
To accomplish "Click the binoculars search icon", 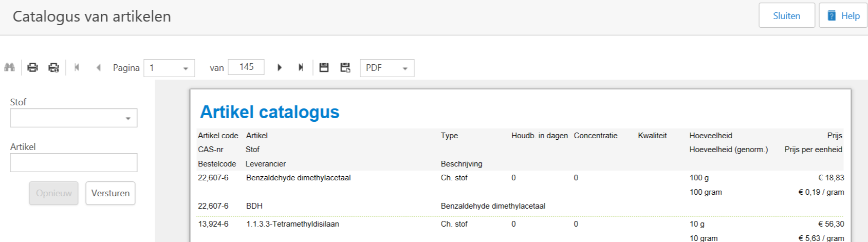I will [x=9, y=67].
